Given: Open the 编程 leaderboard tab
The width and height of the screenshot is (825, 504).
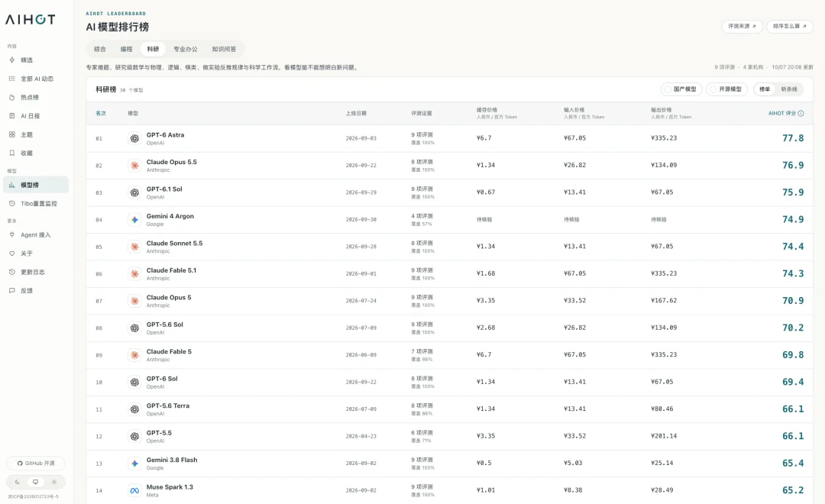Looking at the screenshot, I should (126, 49).
